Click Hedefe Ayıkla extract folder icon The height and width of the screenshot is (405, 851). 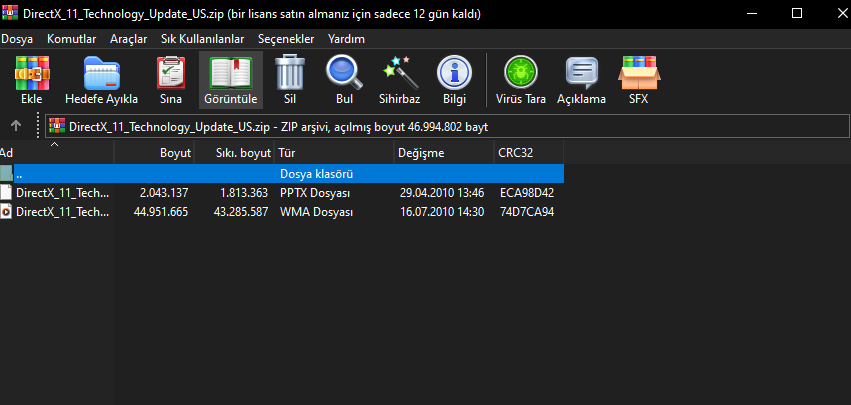pyautogui.click(x=101, y=72)
